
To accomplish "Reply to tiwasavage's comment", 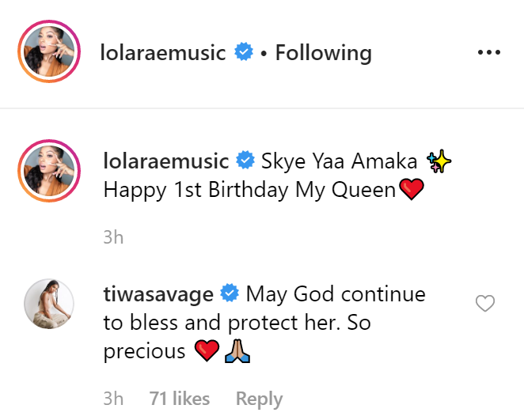I will tap(260, 399).
